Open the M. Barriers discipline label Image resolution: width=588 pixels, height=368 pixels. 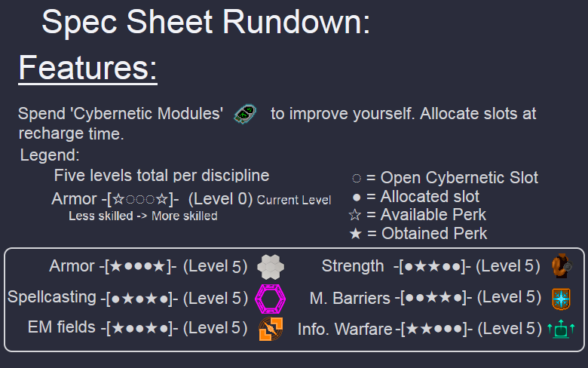pyautogui.click(x=350, y=299)
